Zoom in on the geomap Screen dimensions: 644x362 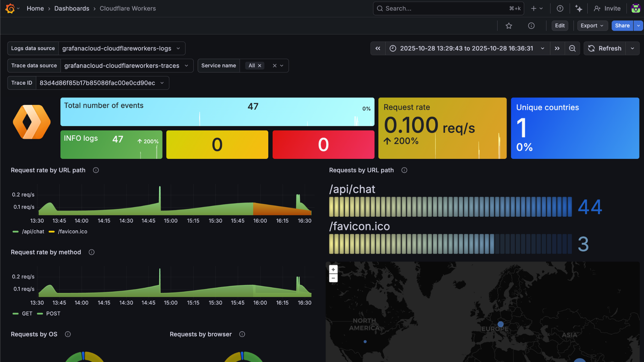(333, 269)
